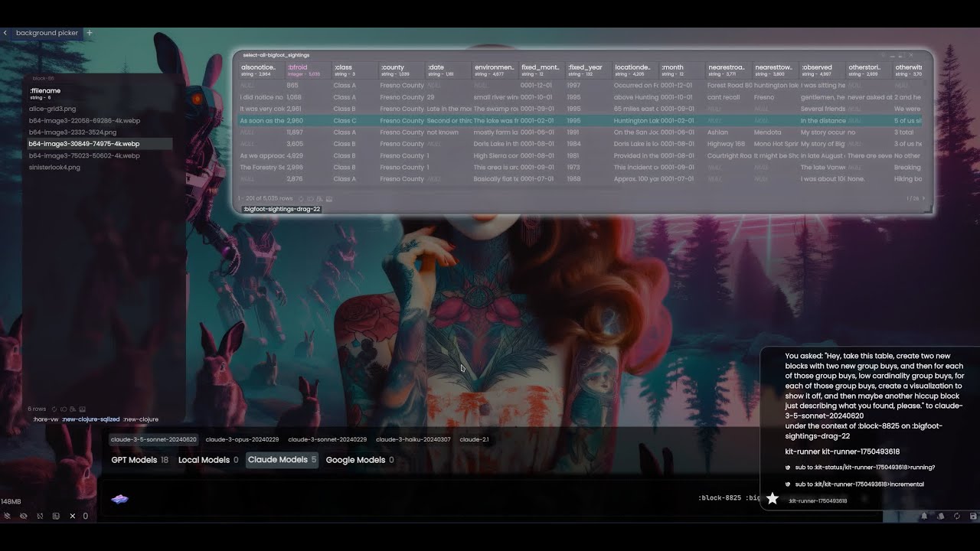Click the ':county' column header
This screenshot has width=980, height=551.
pos(402,70)
